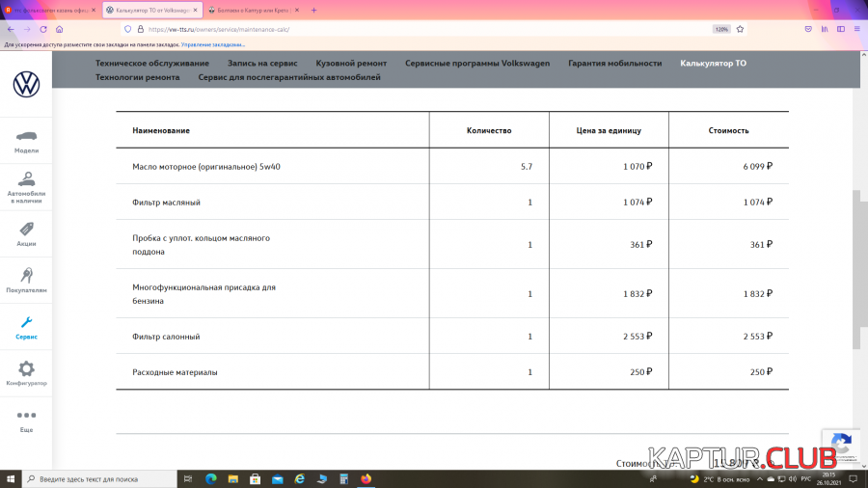Open Запись на сервис menu item
Image resolution: width=868 pixels, height=488 pixels.
point(262,63)
